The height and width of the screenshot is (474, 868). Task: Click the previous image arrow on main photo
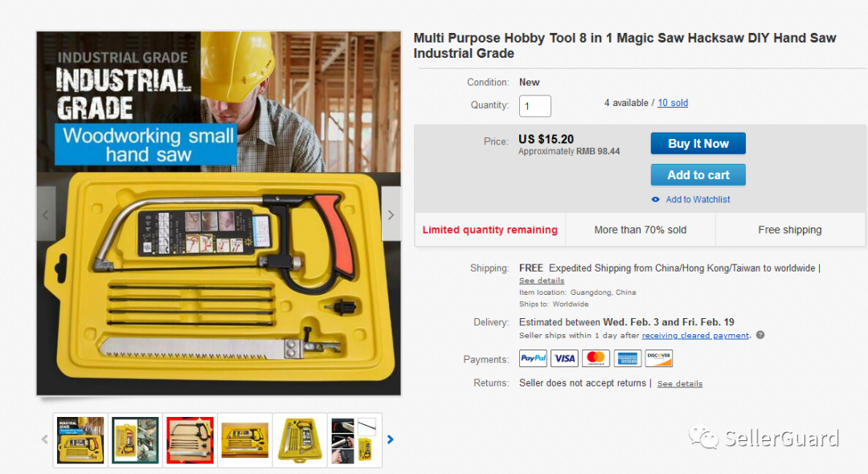(46, 214)
